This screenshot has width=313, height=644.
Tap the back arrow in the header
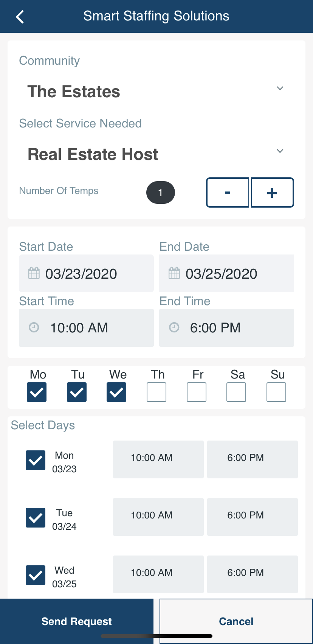point(20,16)
